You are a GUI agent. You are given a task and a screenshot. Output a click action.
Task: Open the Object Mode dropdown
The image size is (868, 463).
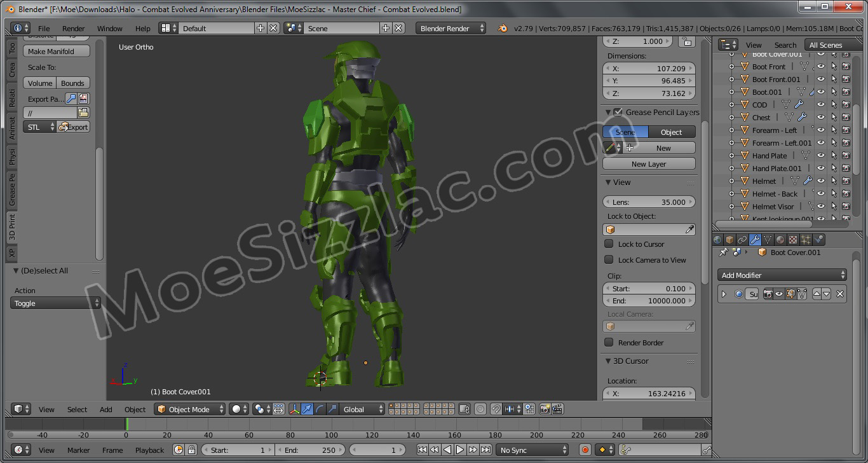click(189, 409)
